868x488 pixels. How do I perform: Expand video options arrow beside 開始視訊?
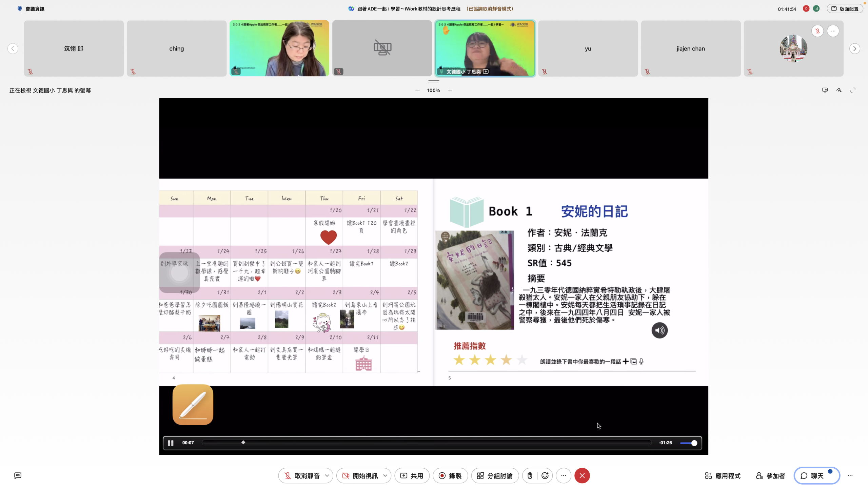385,475
